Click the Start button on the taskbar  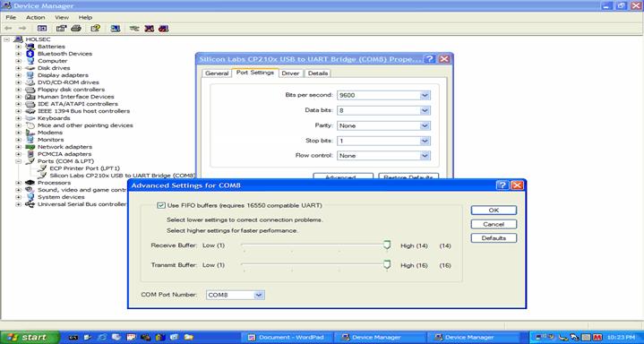click(30, 338)
